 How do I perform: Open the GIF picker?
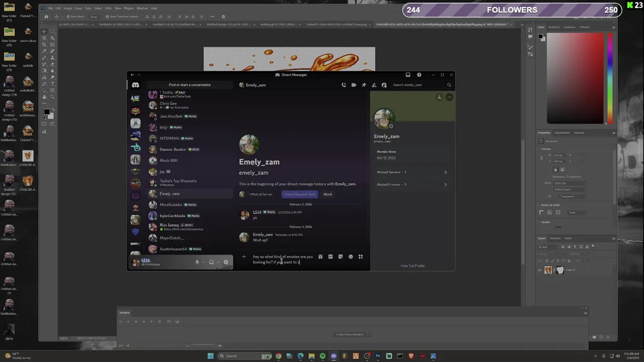coord(330,257)
